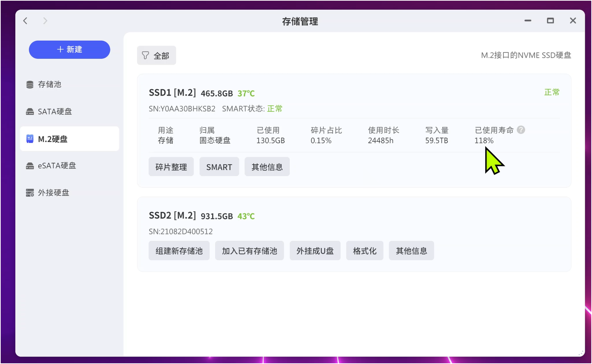Image resolution: width=592 pixels, height=364 pixels.
Task: Click the SSD2 [M.2] title
Action: coord(172,216)
